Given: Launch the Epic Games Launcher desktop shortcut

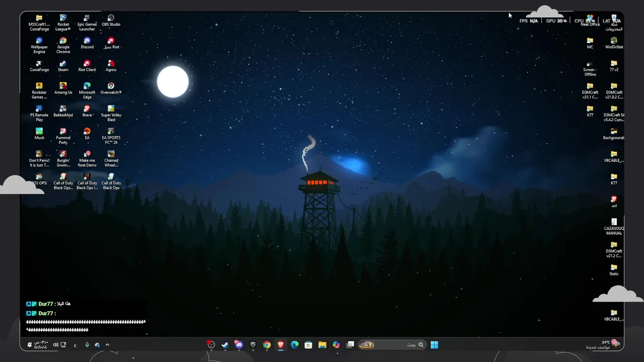Looking at the screenshot, I should tap(87, 23).
